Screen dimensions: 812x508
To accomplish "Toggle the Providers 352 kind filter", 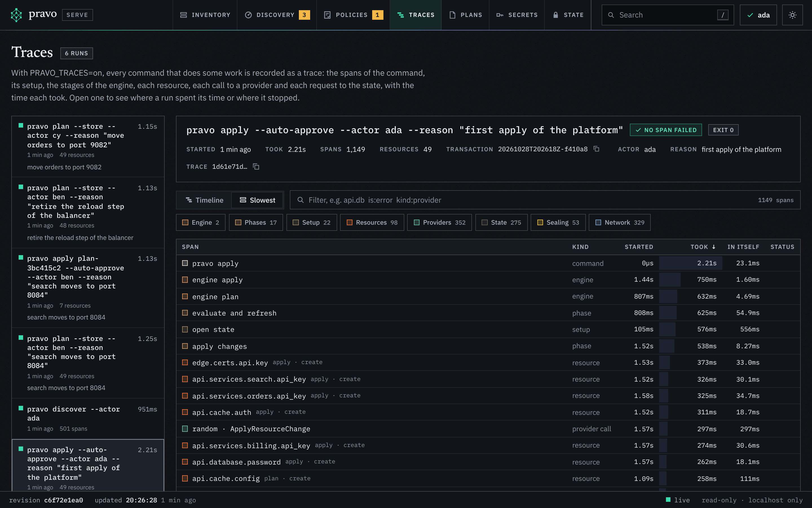I will tap(440, 222).
